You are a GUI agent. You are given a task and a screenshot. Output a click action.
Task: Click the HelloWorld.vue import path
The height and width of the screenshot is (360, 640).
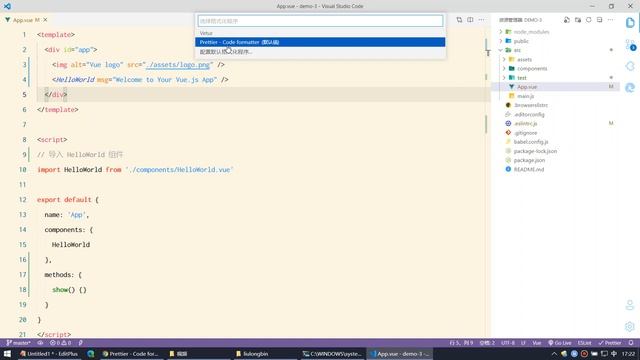coord(179,169)
